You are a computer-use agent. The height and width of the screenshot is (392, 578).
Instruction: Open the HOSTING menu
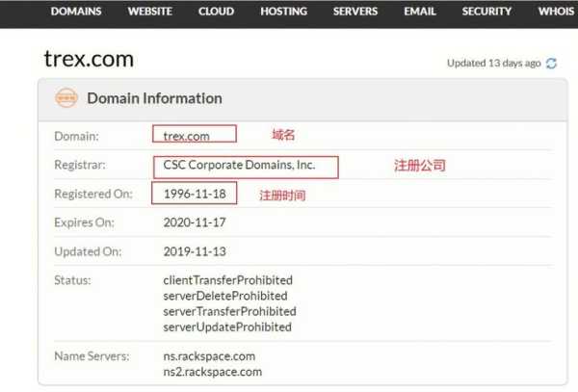[x=284, y=12]
